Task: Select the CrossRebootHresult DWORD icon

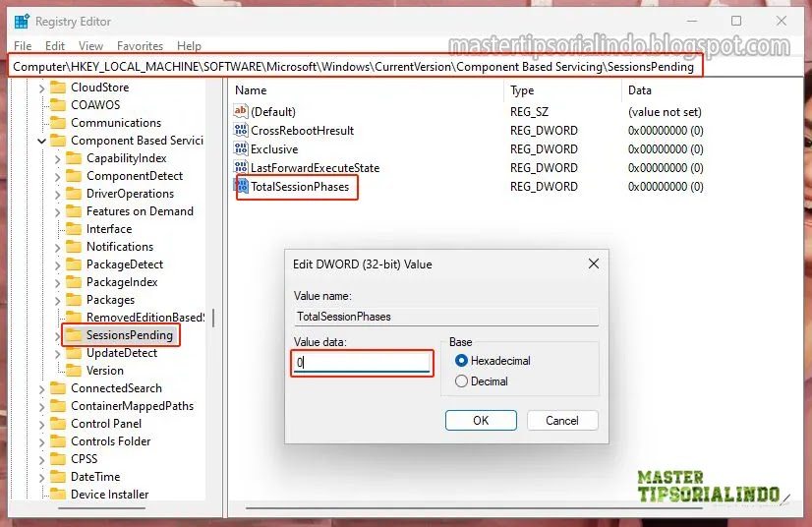Action: tap(241, 130)
